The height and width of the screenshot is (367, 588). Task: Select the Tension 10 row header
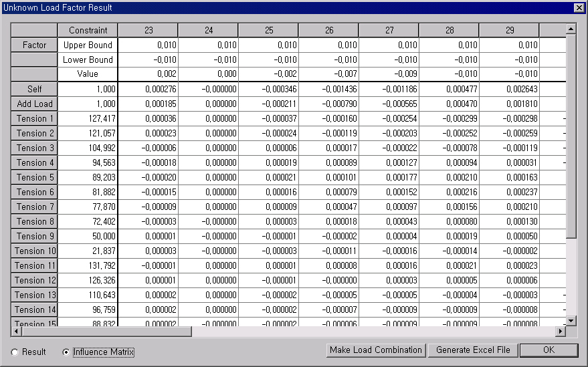tap(34, 251)
